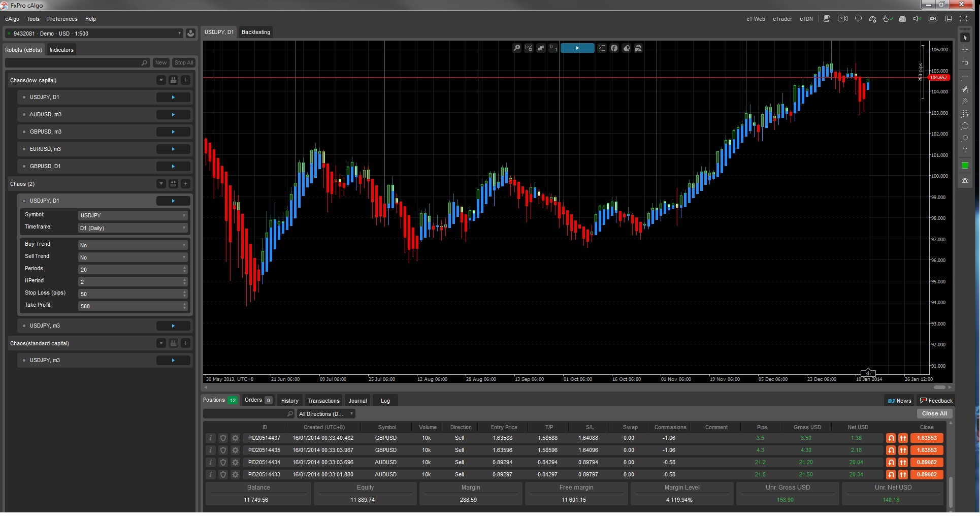Open the Preferences menu
This screenshot has width=980, height=519.
(x=62, y=19)
